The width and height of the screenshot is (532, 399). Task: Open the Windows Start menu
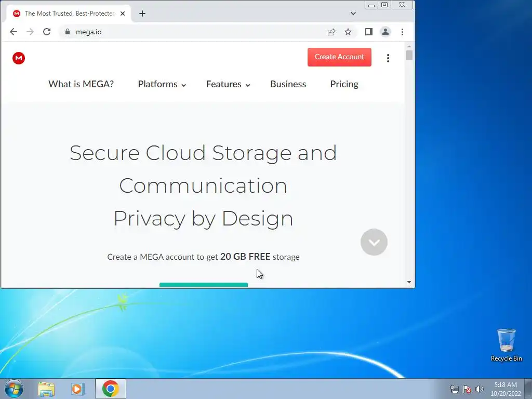(14, 389)
